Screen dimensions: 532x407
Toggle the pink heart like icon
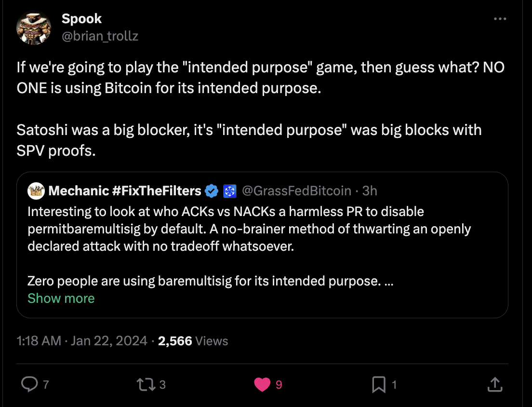pyautogui.click(x=262, y=384)
